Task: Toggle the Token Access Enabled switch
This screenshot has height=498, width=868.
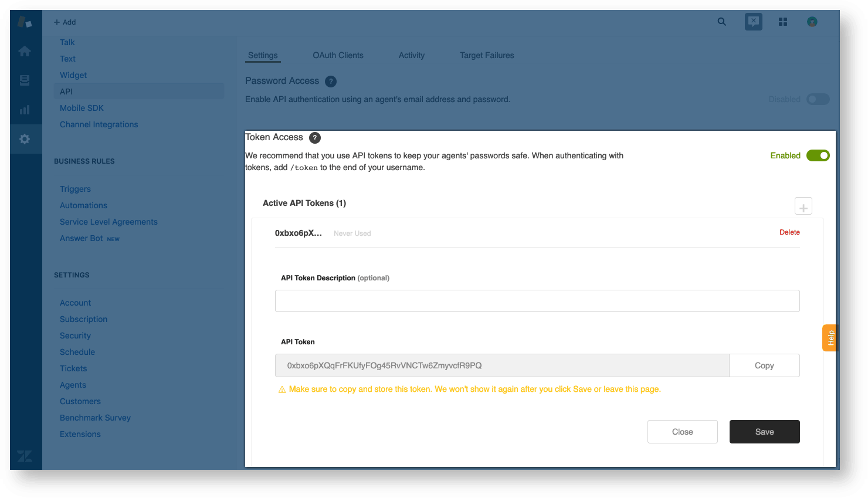Action: 818,155
